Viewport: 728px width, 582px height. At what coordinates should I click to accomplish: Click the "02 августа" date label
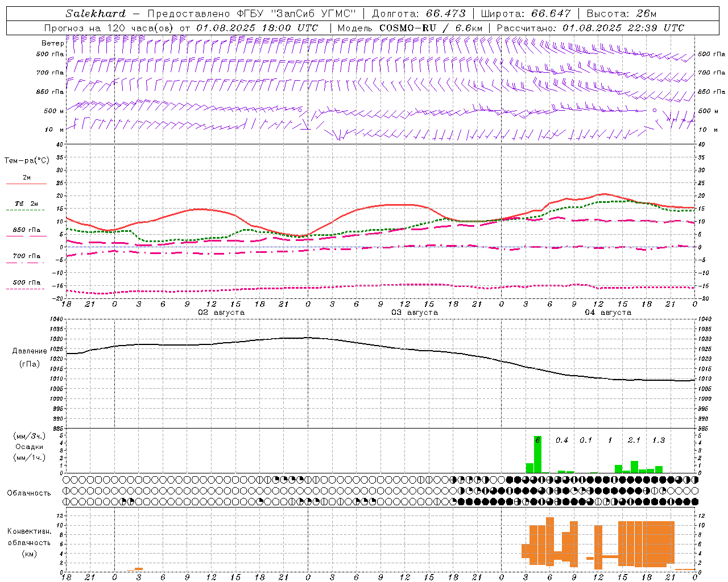221,313
